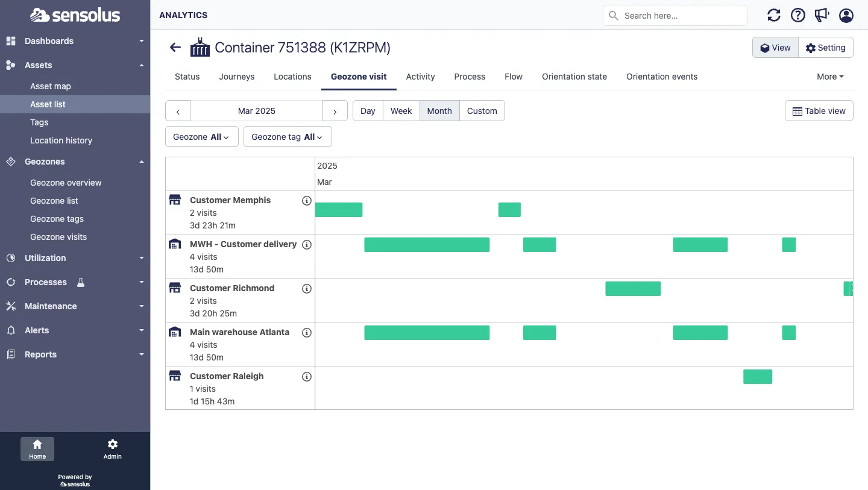Viewport: 868px width, 490px height.
Task: Show info for Customer Raleigh geozone
Action: click(x=306, y=377)
